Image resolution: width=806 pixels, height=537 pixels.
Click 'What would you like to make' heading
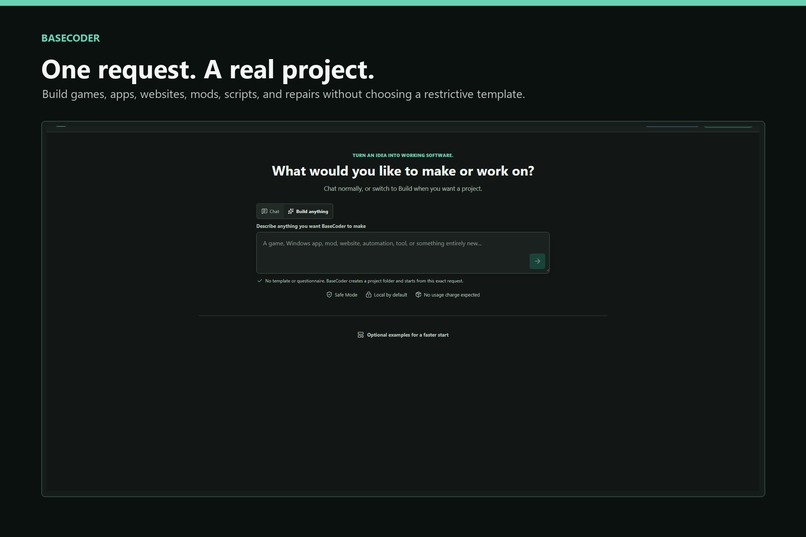(403, 171)
